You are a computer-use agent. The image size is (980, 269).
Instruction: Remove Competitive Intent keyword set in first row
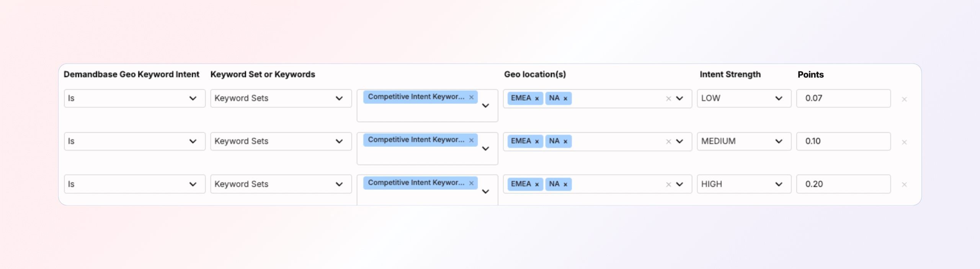click(x=471, y=97)
